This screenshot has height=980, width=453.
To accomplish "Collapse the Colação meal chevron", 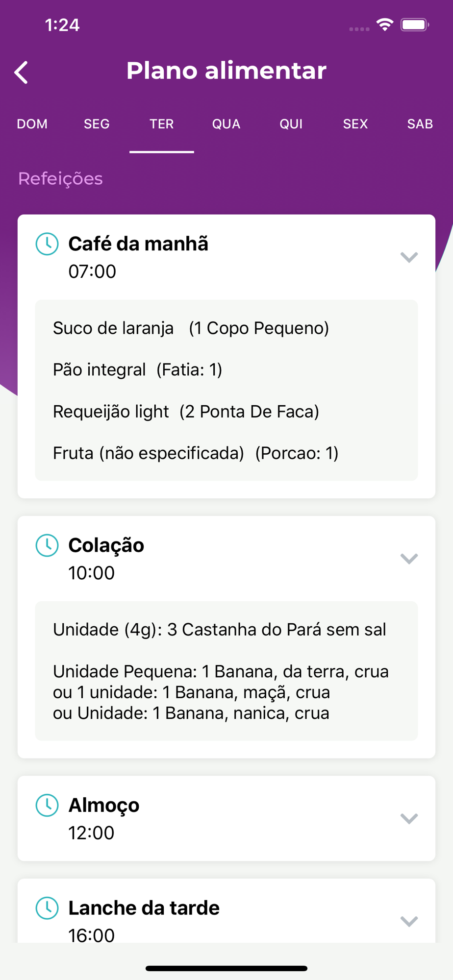I will 409,559.
